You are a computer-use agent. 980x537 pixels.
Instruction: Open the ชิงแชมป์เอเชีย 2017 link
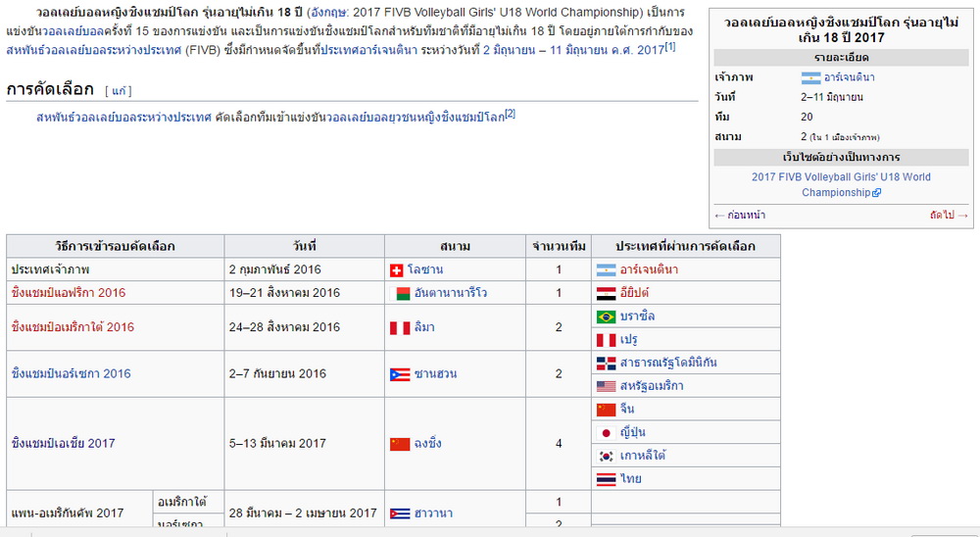click(x=63, y=443)
